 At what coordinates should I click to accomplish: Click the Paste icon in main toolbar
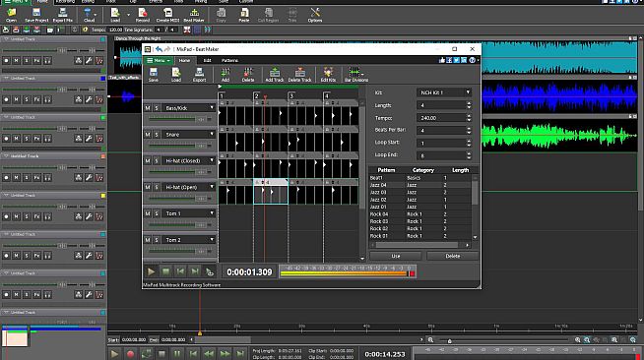[x=244, y=15]
